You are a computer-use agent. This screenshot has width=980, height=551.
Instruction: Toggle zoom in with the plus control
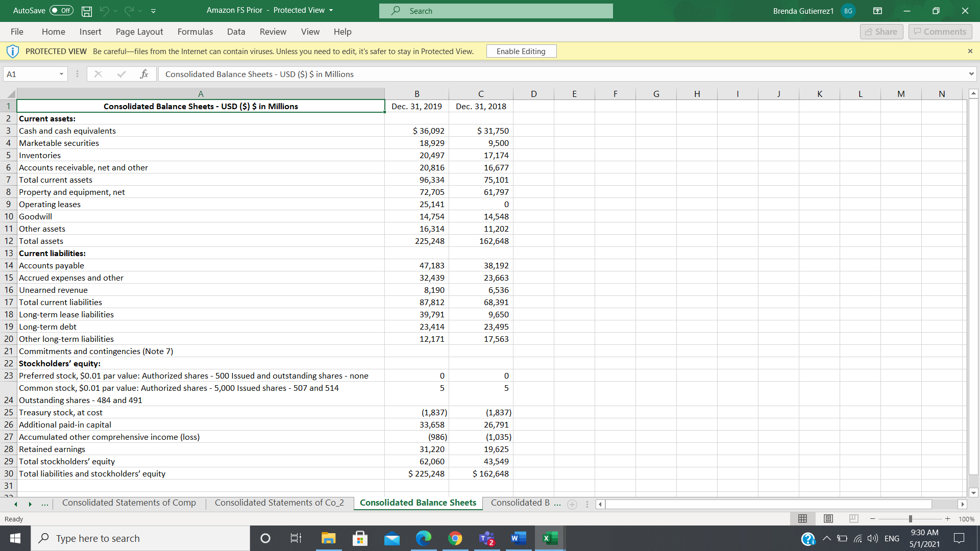tap(947, 518)
